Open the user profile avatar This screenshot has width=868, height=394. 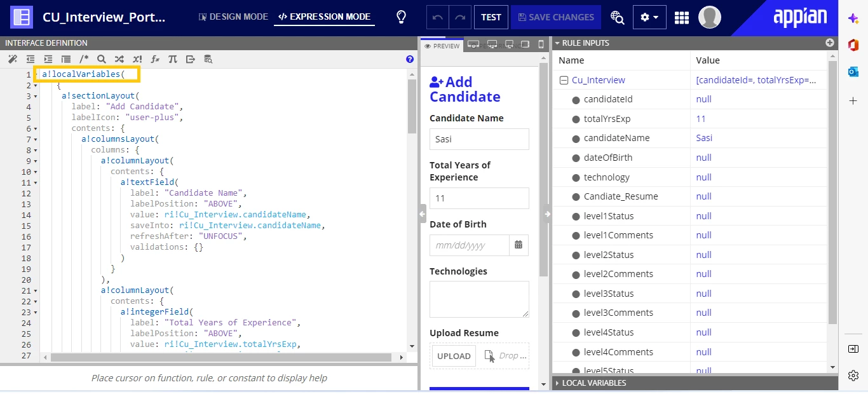[x=710, y=17]
